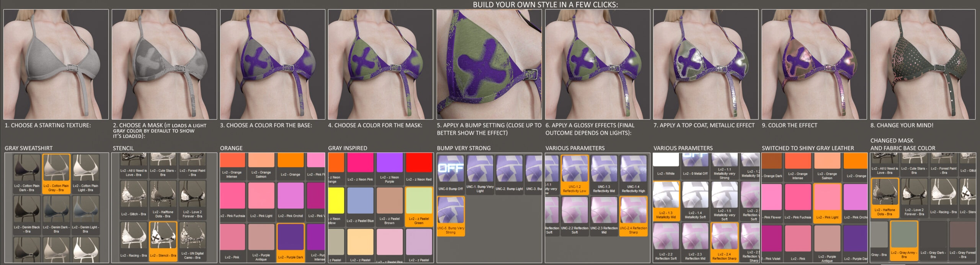Click the z Neon Red swatch
This screenshot has height=265, width=980.
point(418,167)
